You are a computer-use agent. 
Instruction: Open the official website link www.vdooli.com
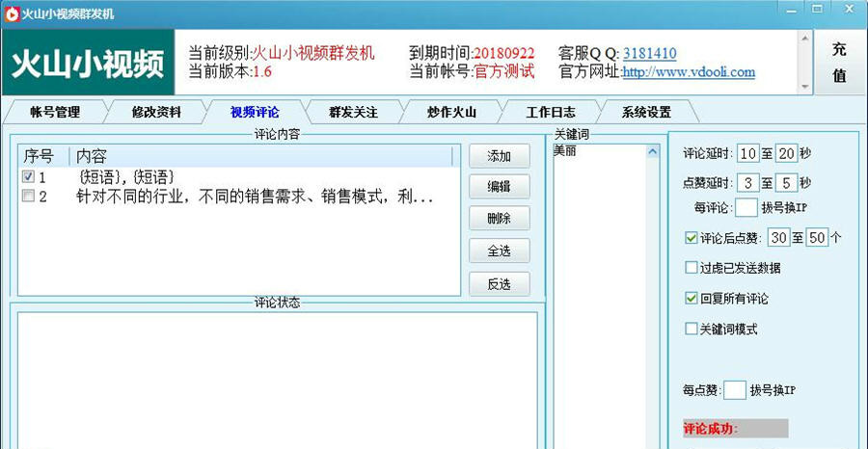point(689,72)
